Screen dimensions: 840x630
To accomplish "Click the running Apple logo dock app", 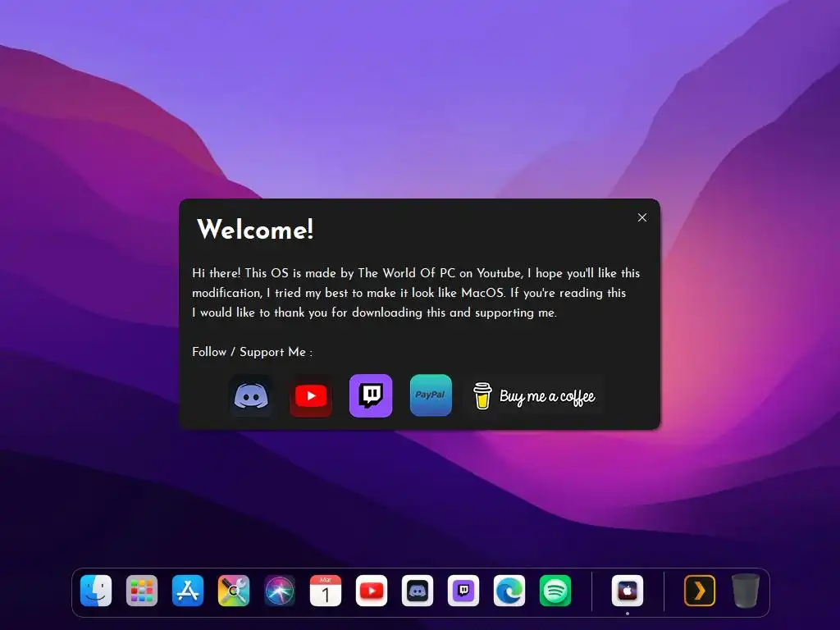I will [628, 591].
